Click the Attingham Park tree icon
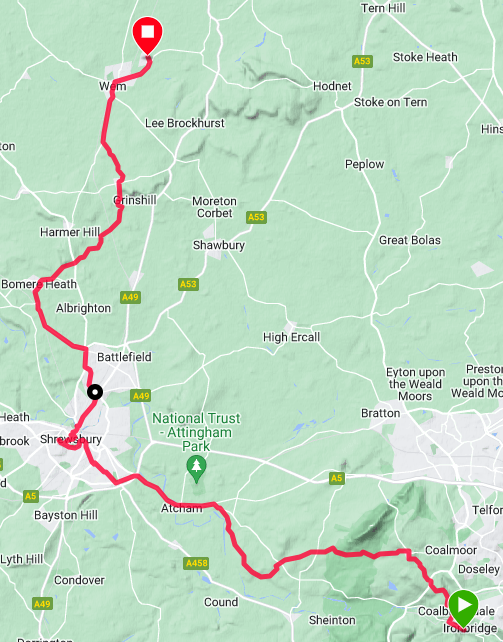Image resolution: width=503 pixels, height=642 pixels. click(196, 469)
